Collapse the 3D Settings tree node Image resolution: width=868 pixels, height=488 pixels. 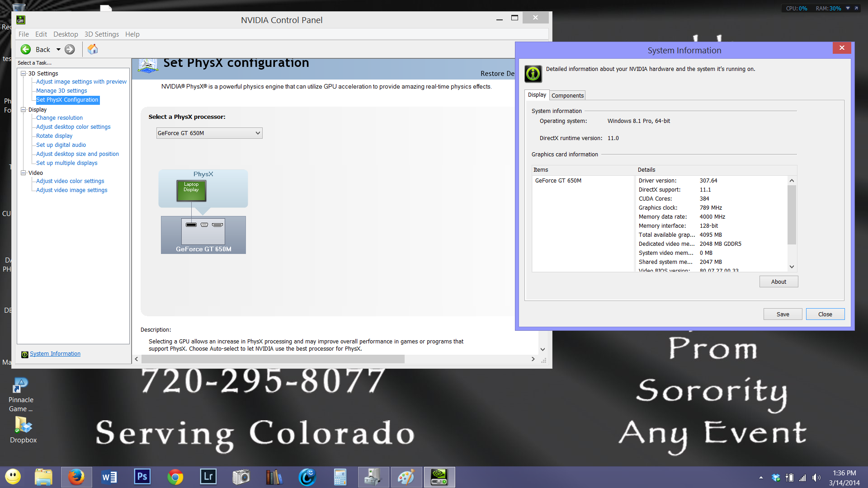(x=24, y=73)
